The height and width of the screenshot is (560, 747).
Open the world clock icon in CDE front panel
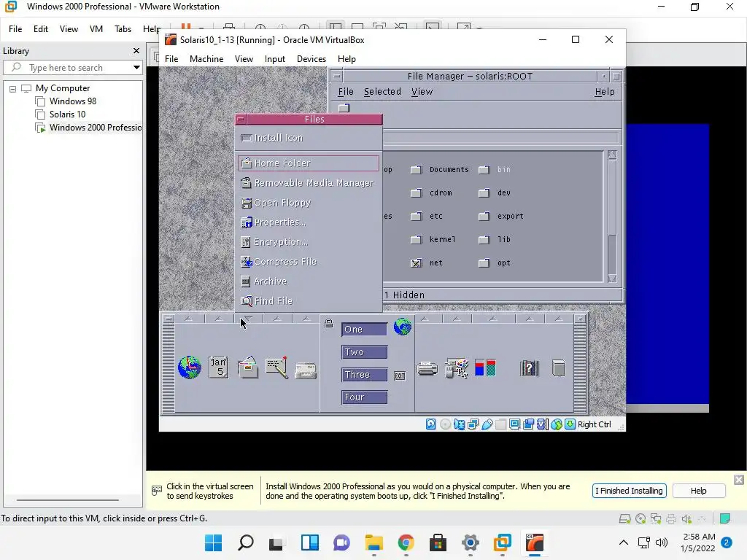pyautogui.click(x=190, y=367)
